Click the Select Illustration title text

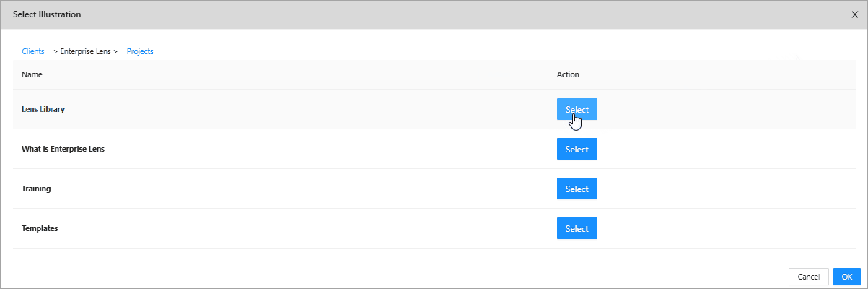point(47,14)
